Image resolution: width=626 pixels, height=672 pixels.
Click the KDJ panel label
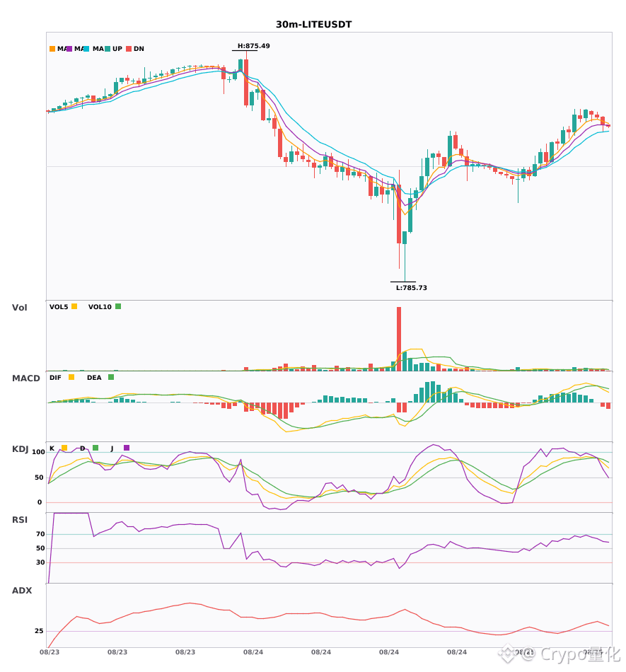point(20,449)
